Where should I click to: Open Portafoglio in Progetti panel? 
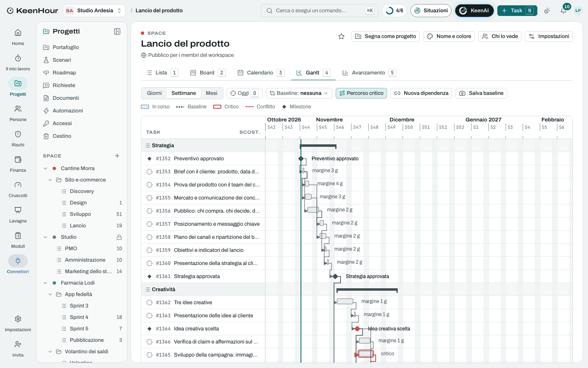82,47
